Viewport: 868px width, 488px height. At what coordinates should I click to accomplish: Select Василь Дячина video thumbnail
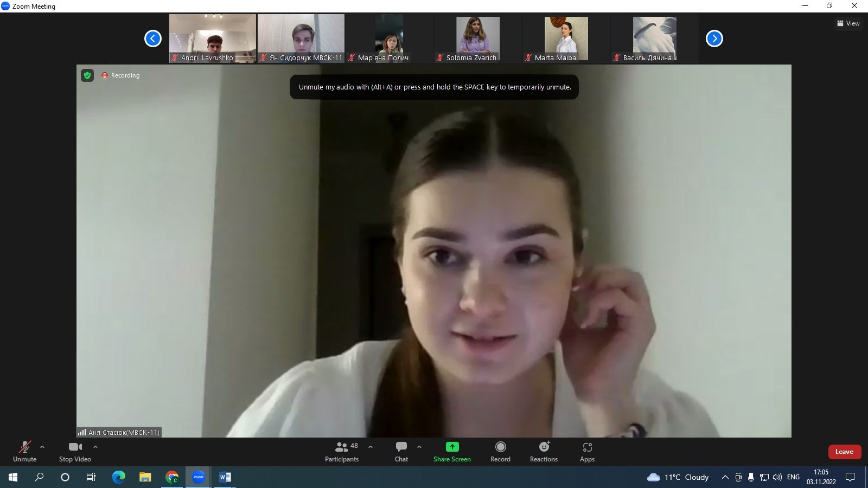coord(655,38)
